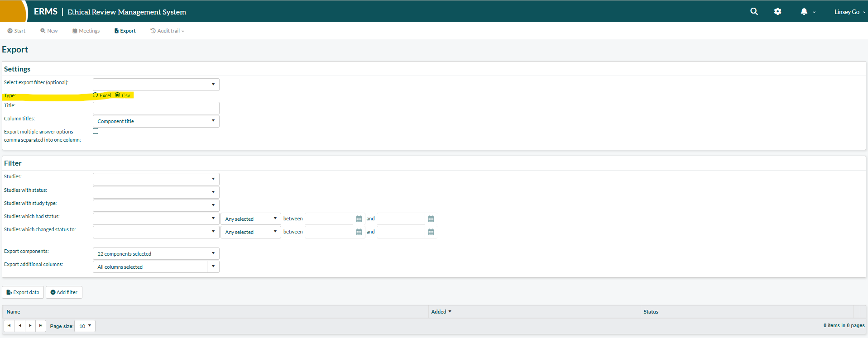Image resolution: width=868 pixels, height=338 pixels.
Task: Open the Export menu item
Action: 125,31
